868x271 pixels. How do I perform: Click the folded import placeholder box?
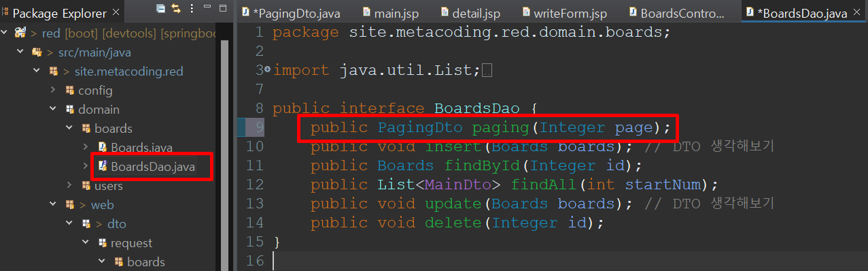click(487, 71)
